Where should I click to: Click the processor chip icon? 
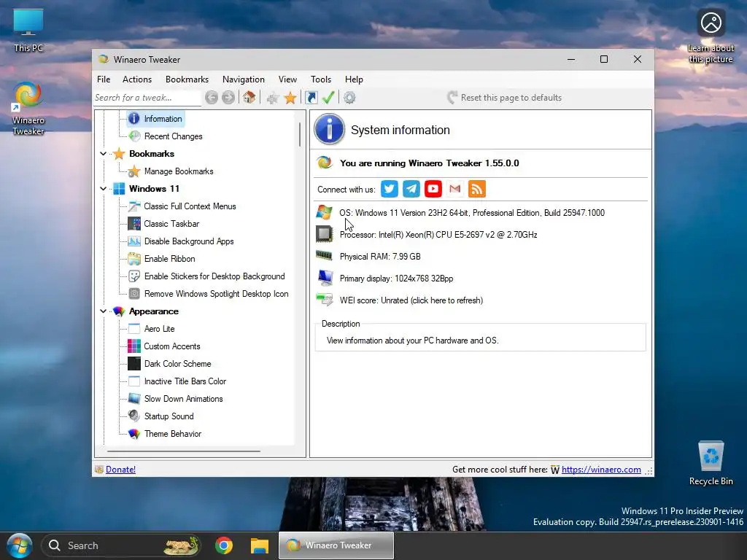point(325,234)
